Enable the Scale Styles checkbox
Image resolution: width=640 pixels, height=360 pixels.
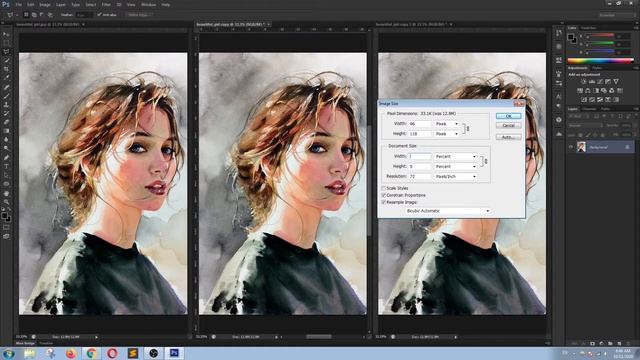coord(384,188)
